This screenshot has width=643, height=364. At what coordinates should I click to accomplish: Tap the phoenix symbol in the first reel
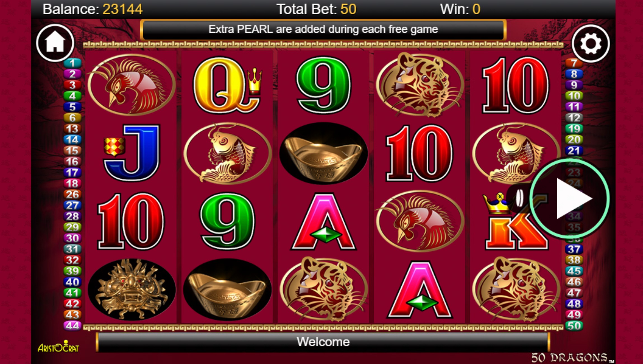click(x=132, y=85)
